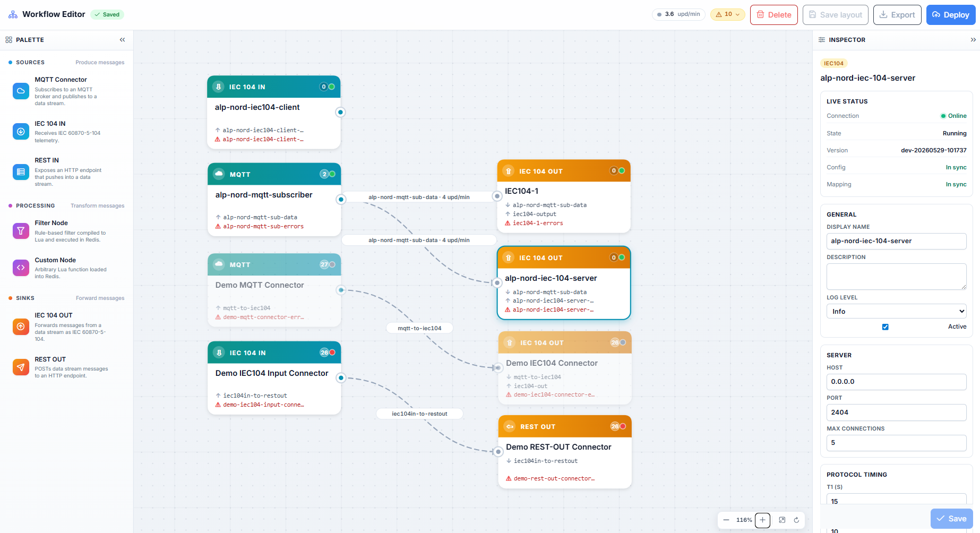Click the Filter Node palette icon
The height and width of the screenshot is (533, 980).
[21, 230]
